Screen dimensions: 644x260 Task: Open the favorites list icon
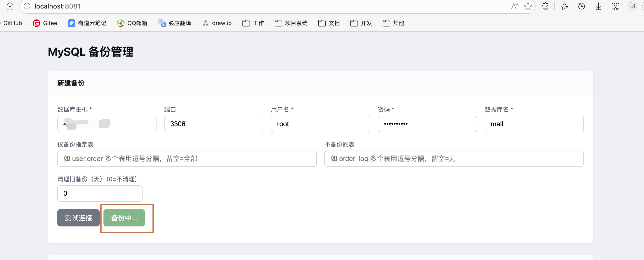click(x=564, y=6)
